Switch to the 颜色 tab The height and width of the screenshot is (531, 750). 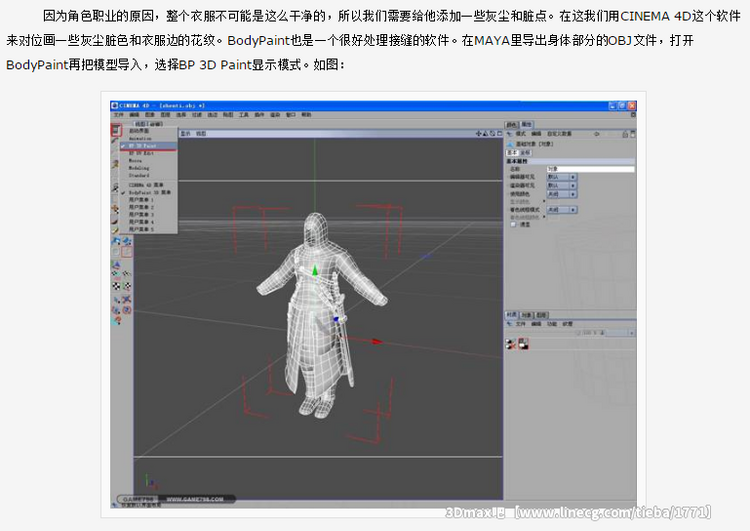point(512,124)
